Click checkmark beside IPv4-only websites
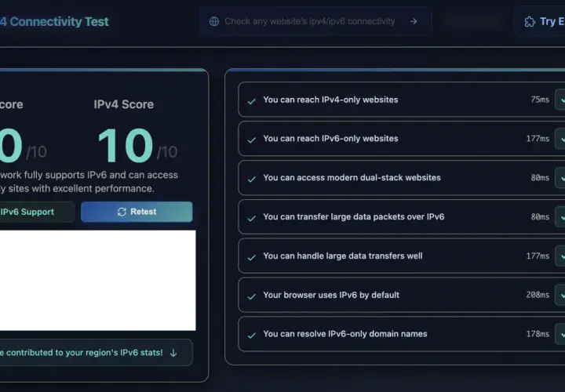The width and height of the screenshot is (565, 392). (252, 101)
